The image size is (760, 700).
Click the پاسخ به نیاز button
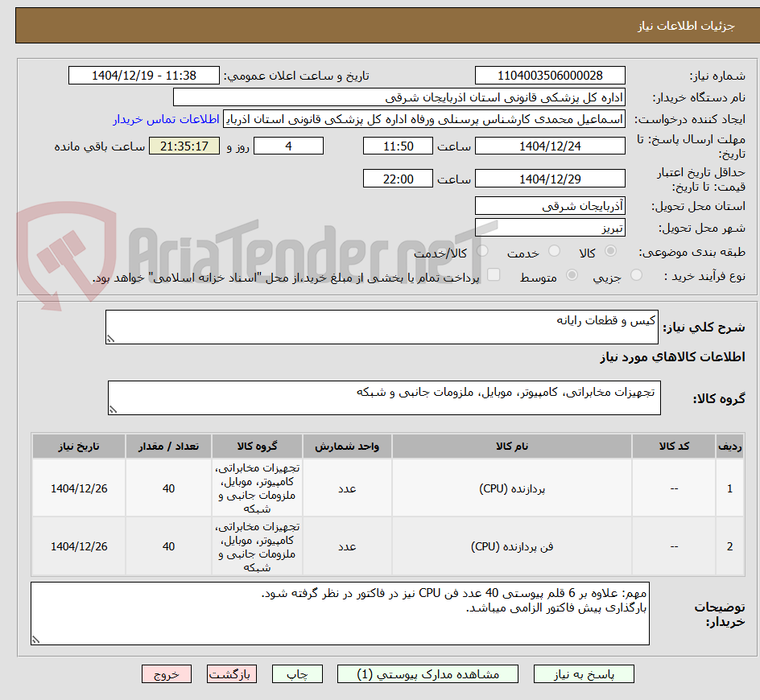pyautogui.click(x=584, y=673)
